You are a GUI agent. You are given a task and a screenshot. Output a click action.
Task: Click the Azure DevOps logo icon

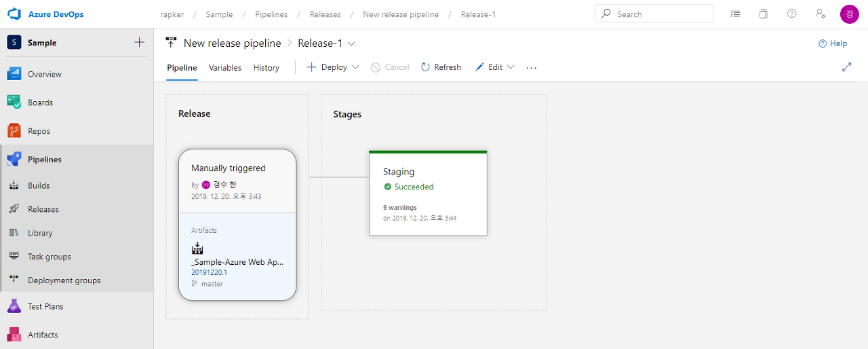14,14
